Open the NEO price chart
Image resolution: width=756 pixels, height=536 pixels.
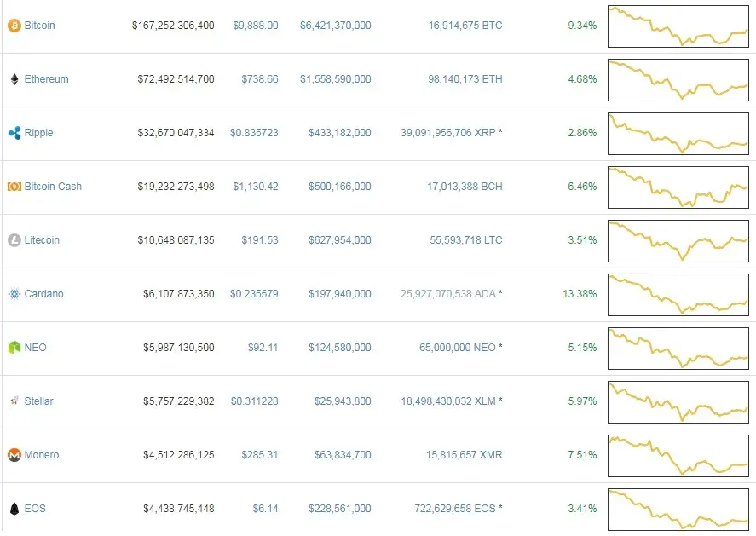(678, 349)
